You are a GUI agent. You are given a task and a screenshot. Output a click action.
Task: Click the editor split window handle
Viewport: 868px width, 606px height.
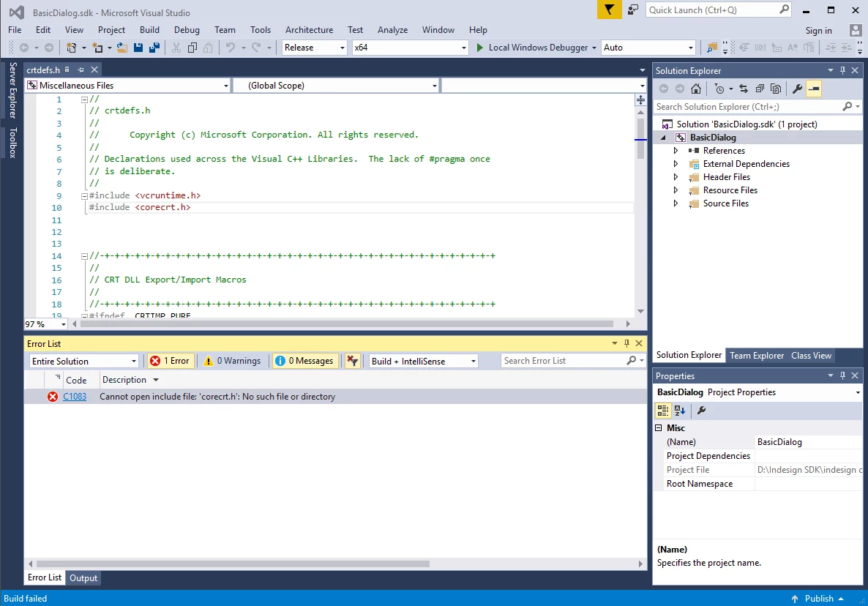coord(640,100)
